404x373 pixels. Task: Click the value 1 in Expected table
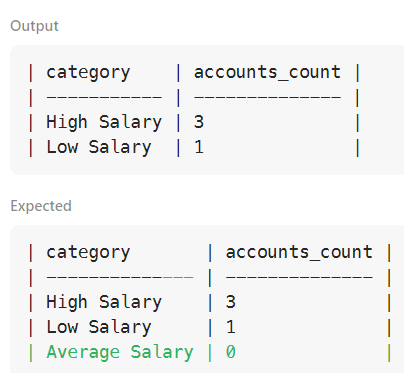point(231,327)
